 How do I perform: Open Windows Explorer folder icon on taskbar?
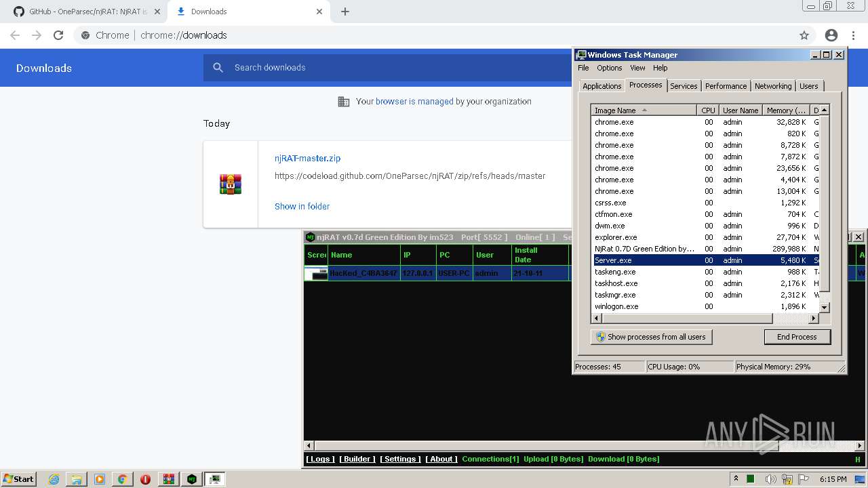(77, 479)
